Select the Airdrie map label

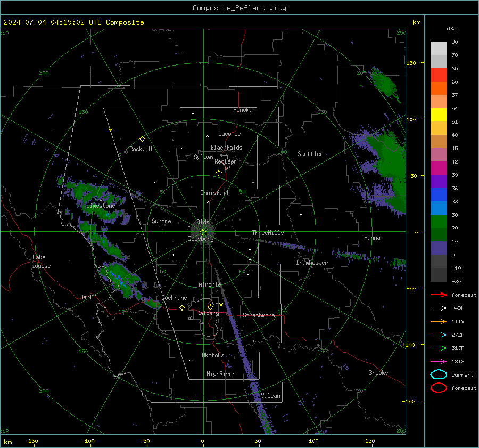[x=210, y=284]
